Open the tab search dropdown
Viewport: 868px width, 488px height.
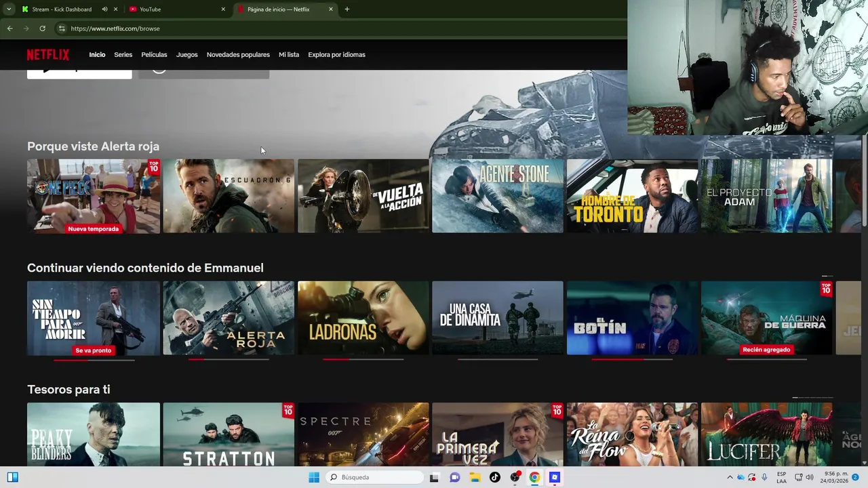(9, 9)
